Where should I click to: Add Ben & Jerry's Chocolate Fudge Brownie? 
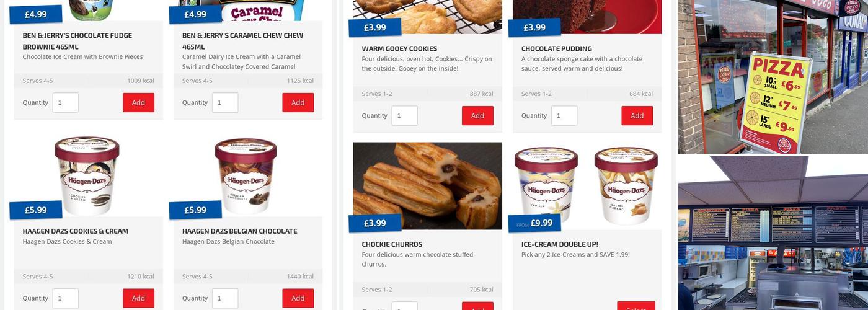(x=138, y=102)
